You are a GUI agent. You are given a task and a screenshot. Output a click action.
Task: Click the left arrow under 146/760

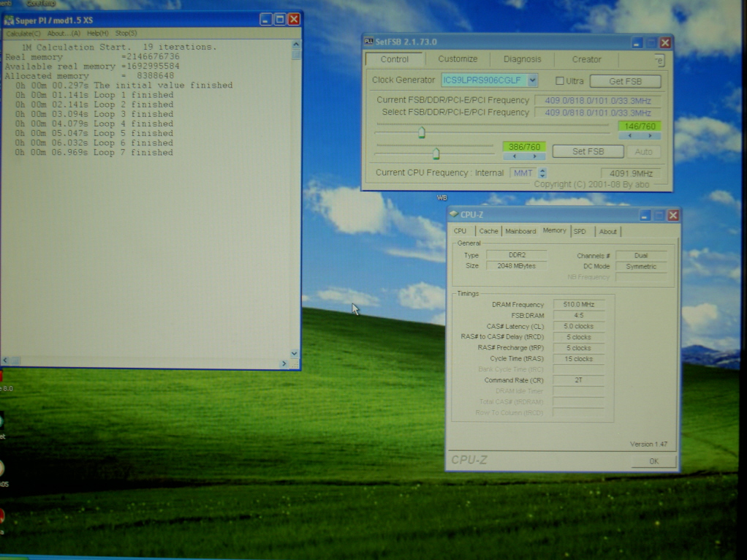coord(629,136)
